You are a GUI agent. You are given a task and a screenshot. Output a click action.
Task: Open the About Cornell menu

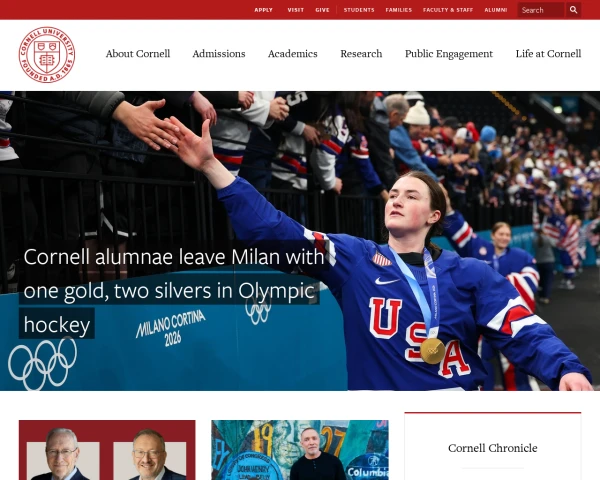point(138,54)
